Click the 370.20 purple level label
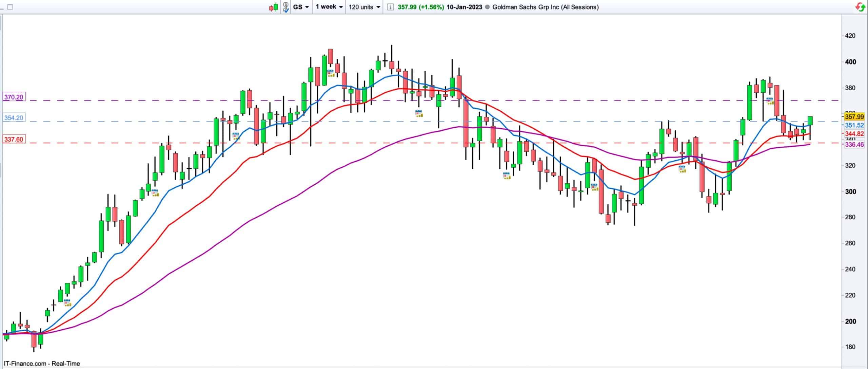Viewport: 868px width, 369px height. tap(14, 97)
